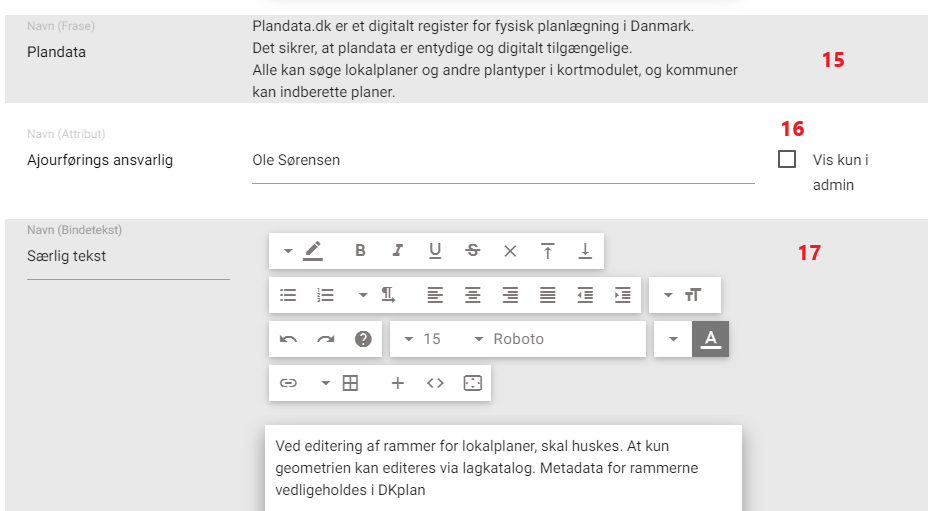Undo the last edit
The image size is (946, 511).
tap(288, 339)
